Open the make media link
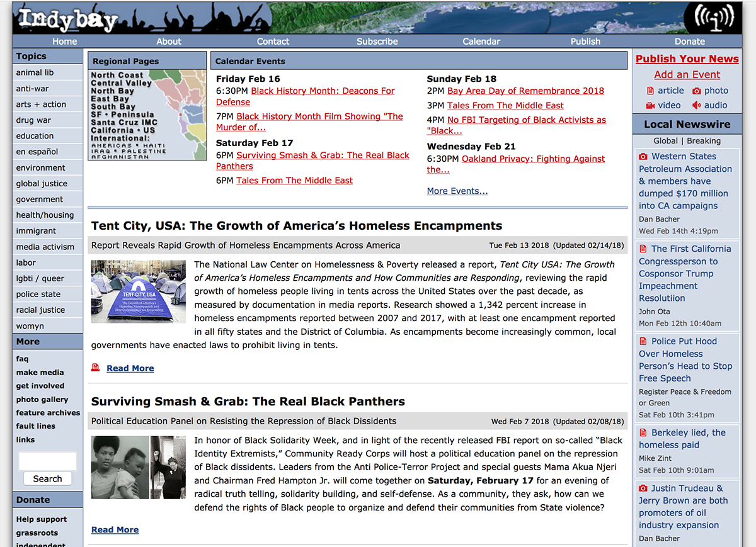 (40, 372)
